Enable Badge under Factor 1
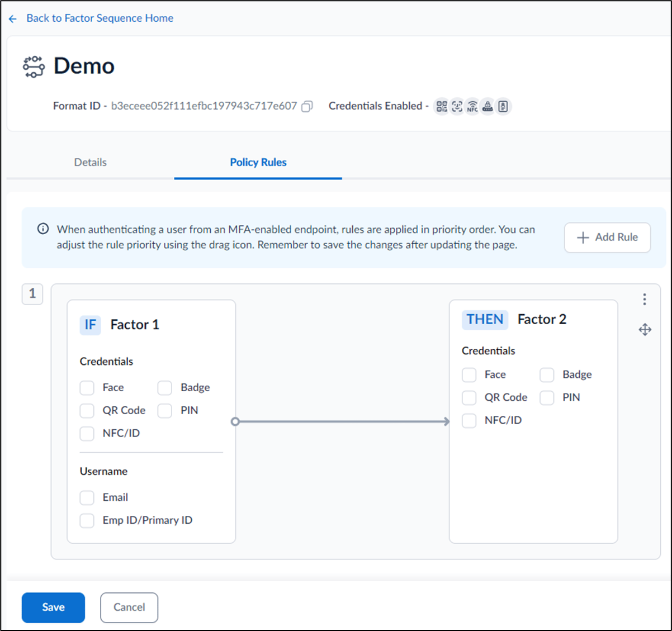This screenshot has height=631, width=672. point(165,388)
